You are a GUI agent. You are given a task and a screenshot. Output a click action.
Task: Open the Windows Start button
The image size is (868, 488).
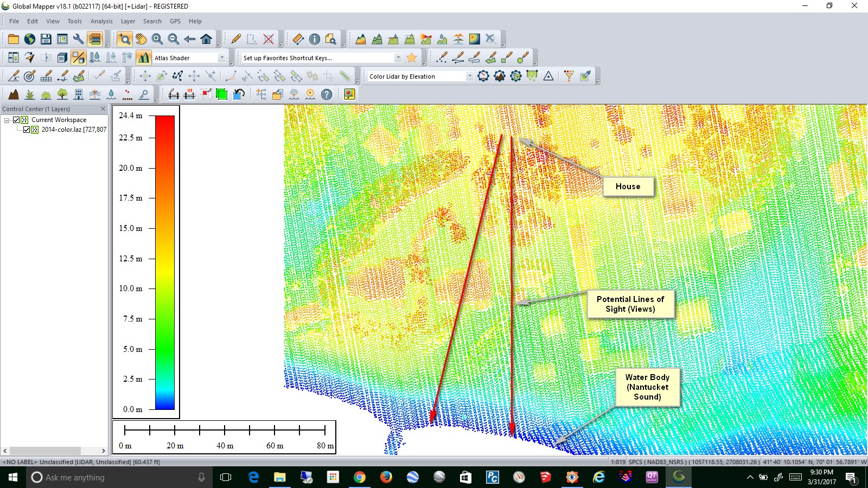[13, 477]
